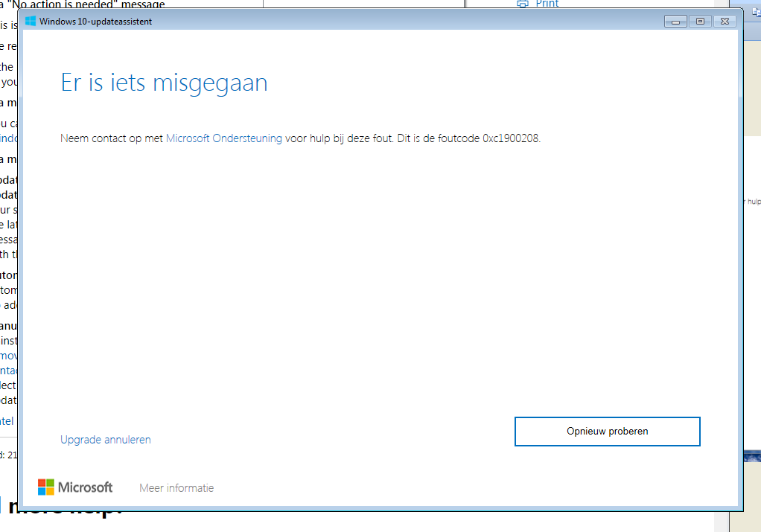Click the cut-off 'mov' link at left edge
Image resolution: width=761 pixels, height=532 pixels.
coord(8,356)
